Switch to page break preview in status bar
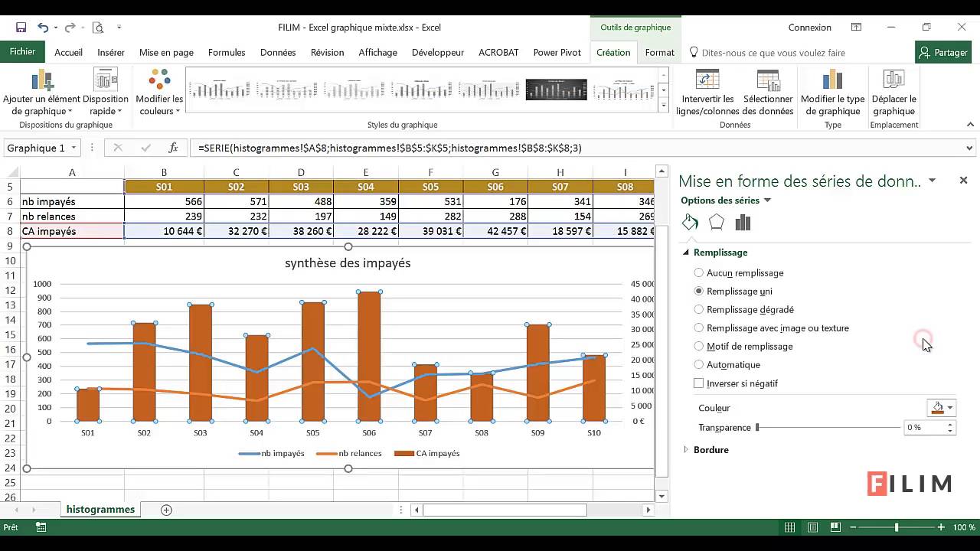 pyautogui.click(x=836, y=527)
